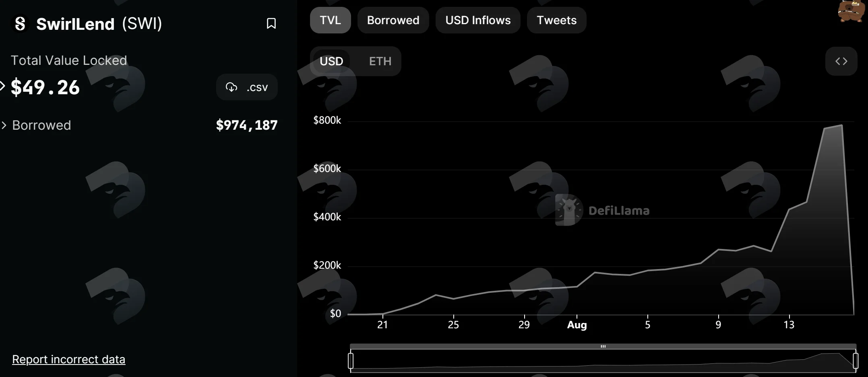Switch chart denomination to ETH

tap(380, 61)
